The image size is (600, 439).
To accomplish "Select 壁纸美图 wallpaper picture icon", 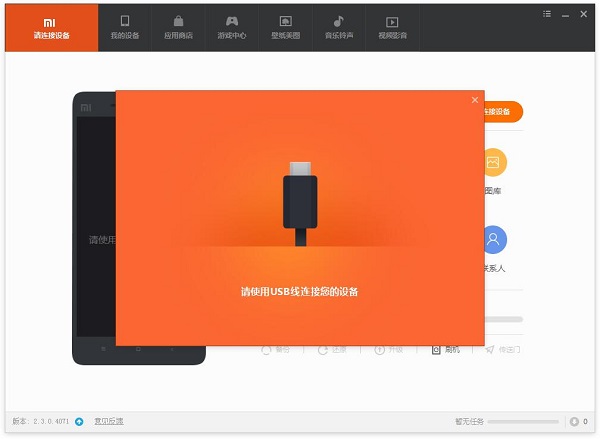I will point(285,26).
